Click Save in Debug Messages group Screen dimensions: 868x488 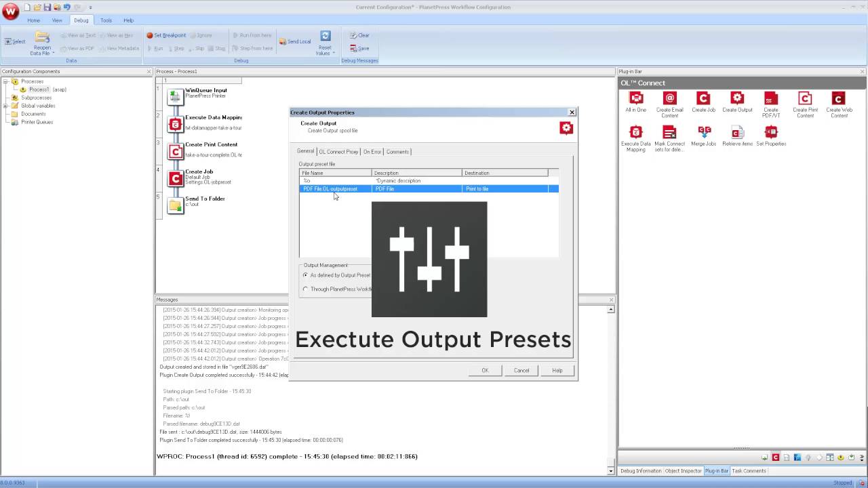[x=359, y=48]
